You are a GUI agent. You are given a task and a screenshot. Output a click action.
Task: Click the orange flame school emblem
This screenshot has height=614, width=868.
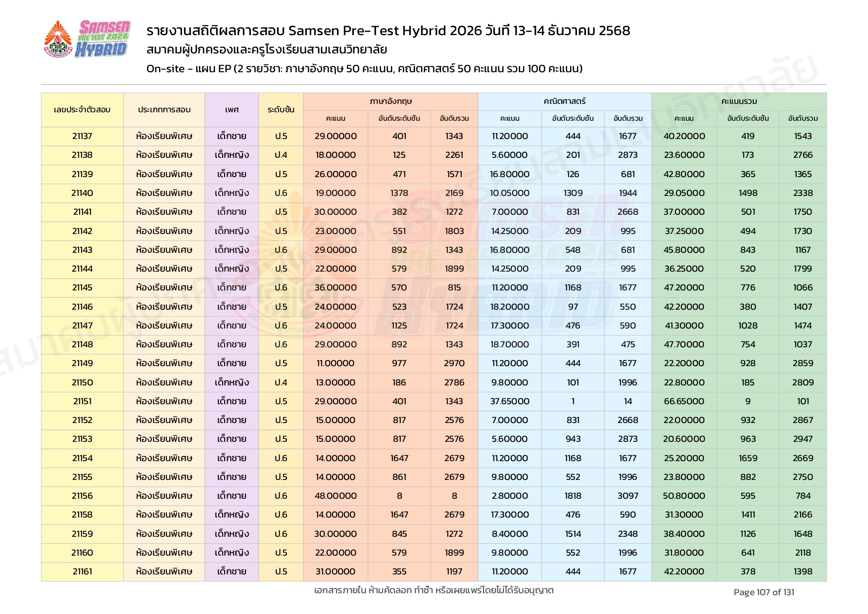(58, 39)
